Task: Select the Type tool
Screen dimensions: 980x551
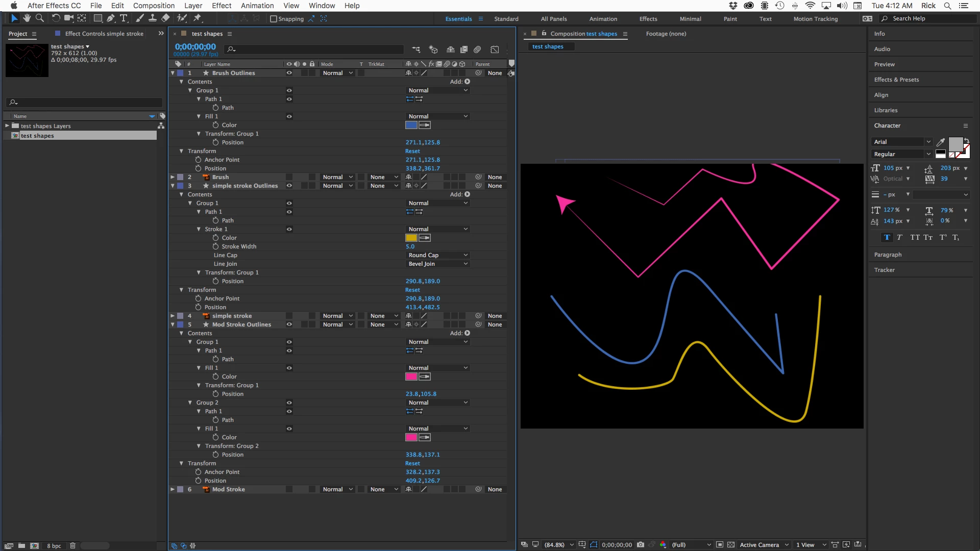Action: (124, 18)
